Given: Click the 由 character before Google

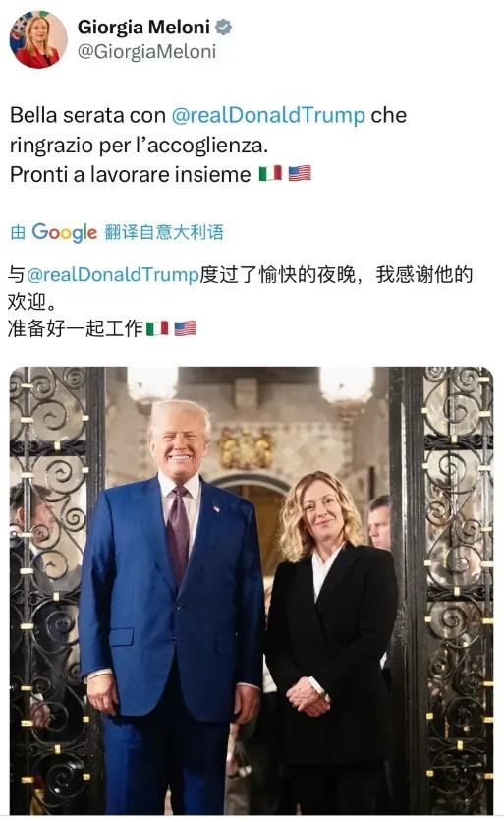Looking at the screenshot, I should pos(18,232).
